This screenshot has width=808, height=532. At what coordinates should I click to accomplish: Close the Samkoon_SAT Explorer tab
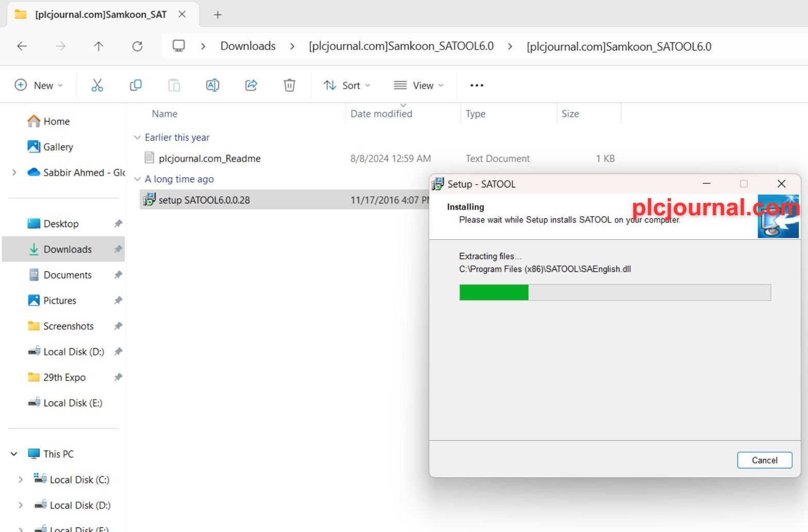coord(182,14)
